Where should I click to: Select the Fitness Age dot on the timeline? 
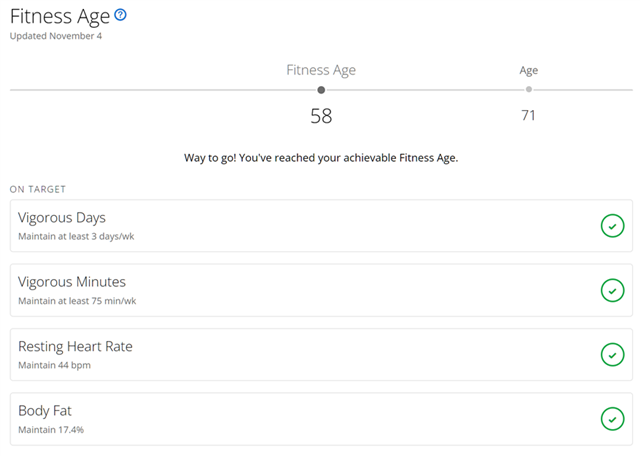coord(321,90)
